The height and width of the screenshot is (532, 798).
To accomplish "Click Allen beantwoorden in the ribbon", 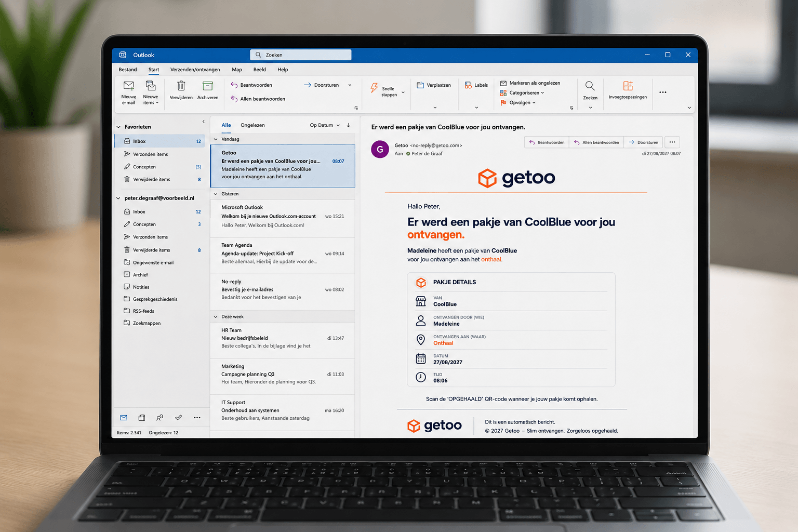I will (258, 99).
